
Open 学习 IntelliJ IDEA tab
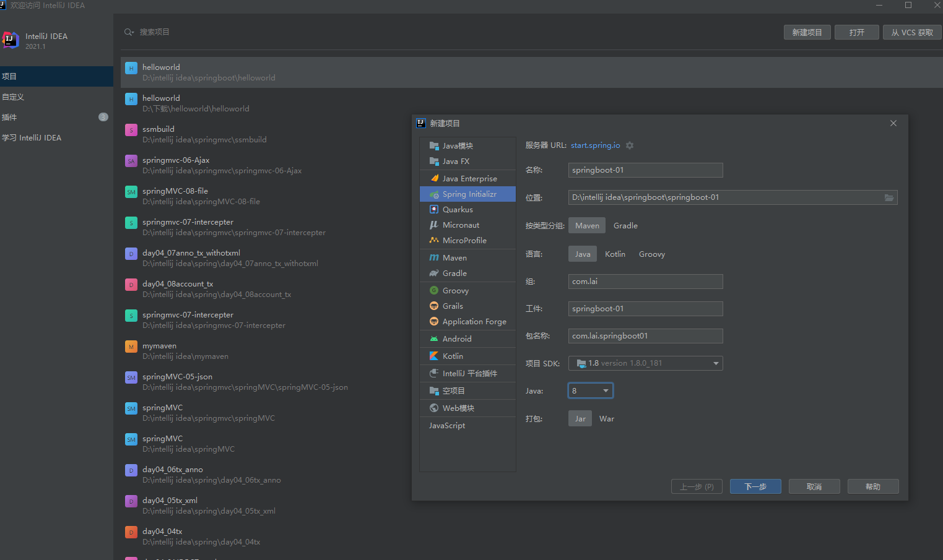56,138
